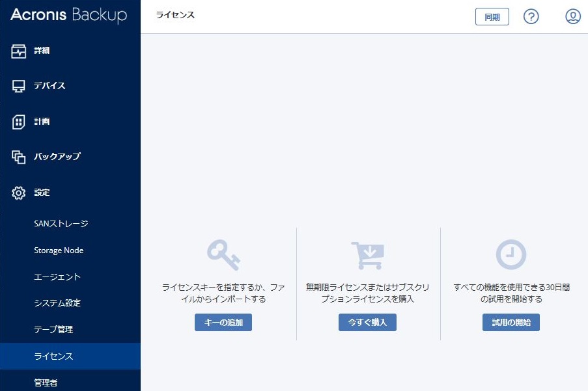Click the 試用の開始 button
588x391 pixels.
511,322
